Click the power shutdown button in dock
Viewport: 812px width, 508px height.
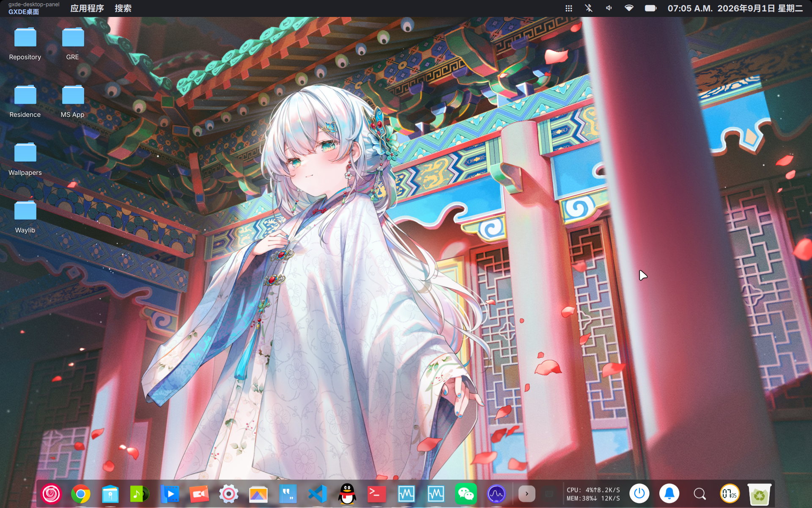(639, 494)
